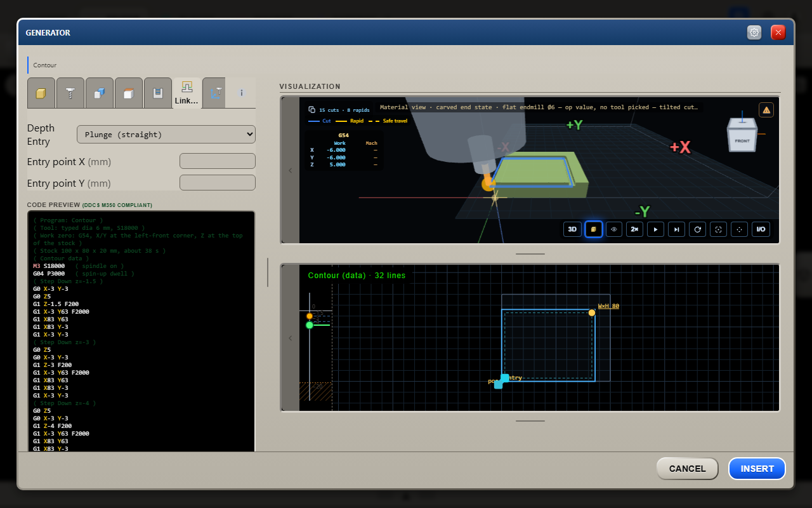Toggle the I/O button in the viewer

point(761,229)
